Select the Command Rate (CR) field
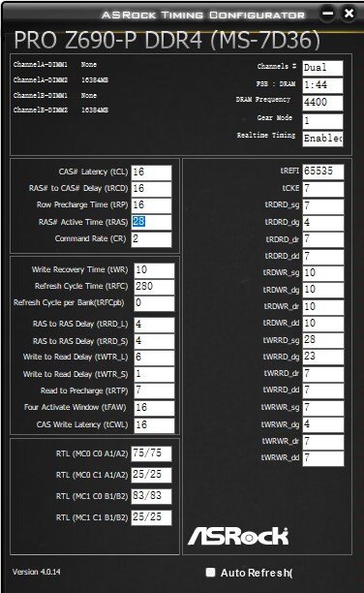The height and width of the screenshot is (593, 364). [x=151, y=239]
